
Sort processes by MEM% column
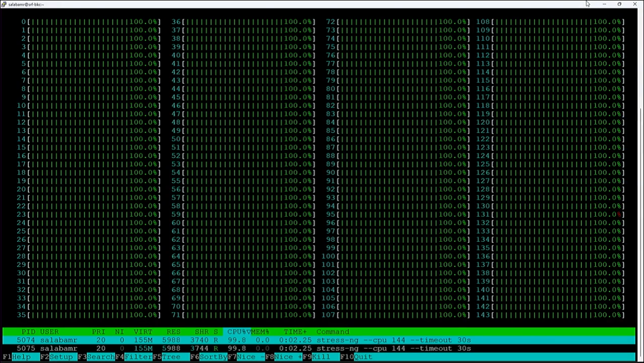coord(260,332)
